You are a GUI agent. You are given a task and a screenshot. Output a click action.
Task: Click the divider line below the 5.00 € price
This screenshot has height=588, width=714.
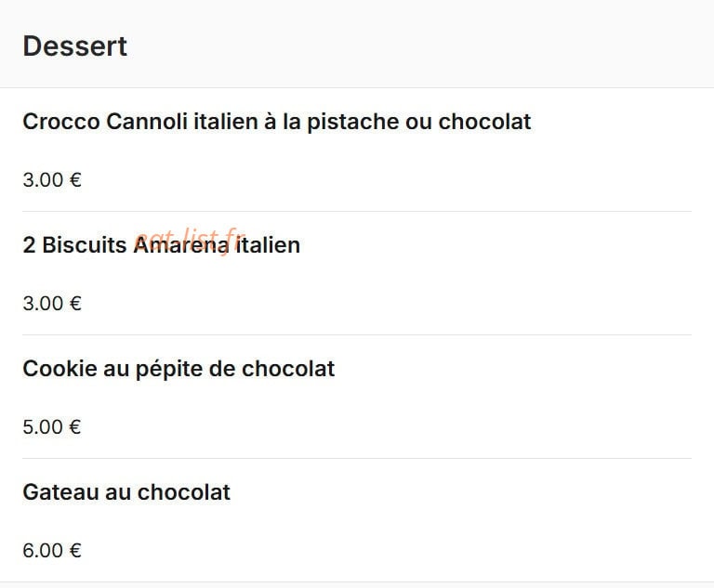(357, 458)
